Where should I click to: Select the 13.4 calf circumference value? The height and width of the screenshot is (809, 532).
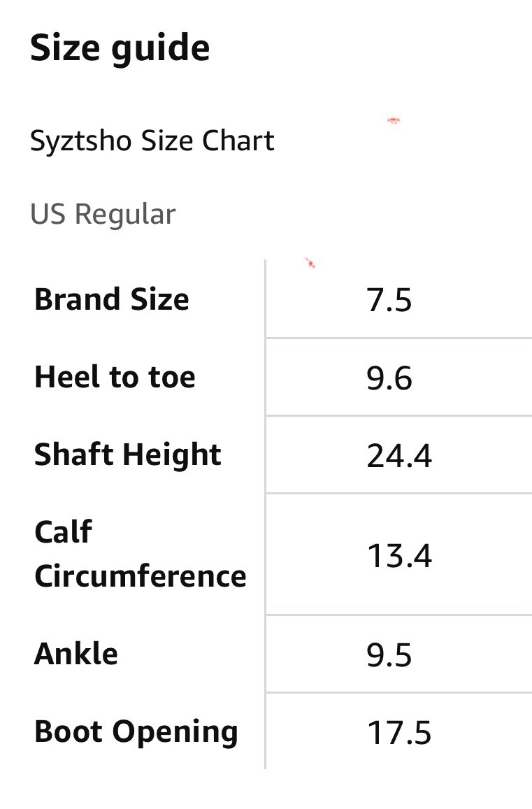[398, 556]
